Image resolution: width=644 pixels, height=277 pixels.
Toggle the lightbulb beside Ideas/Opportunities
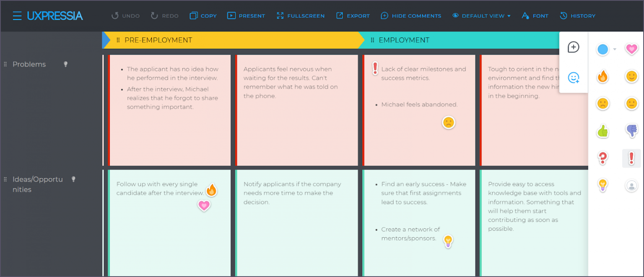pos(73,179)
